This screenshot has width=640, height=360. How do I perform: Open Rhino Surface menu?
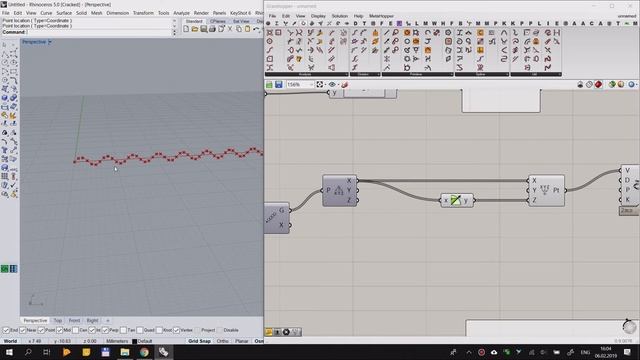pos(64,13)
